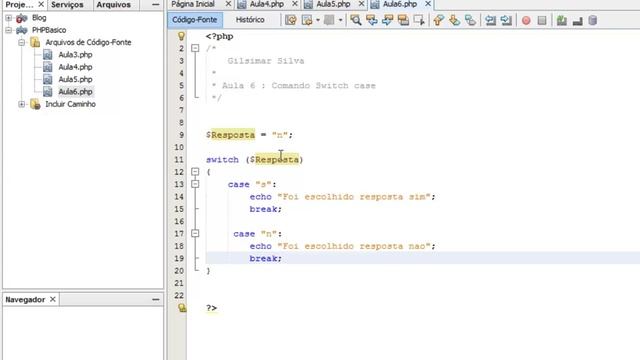Collapse the comment block fold at line 2
The image size is (640, 360).
[x=195, y=48]
